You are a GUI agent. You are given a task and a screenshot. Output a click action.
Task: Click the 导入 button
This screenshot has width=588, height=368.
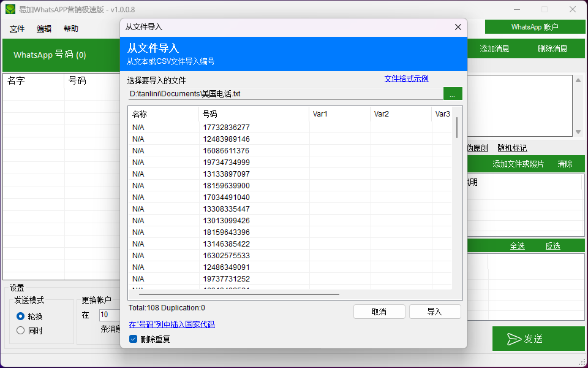(435, 312)
